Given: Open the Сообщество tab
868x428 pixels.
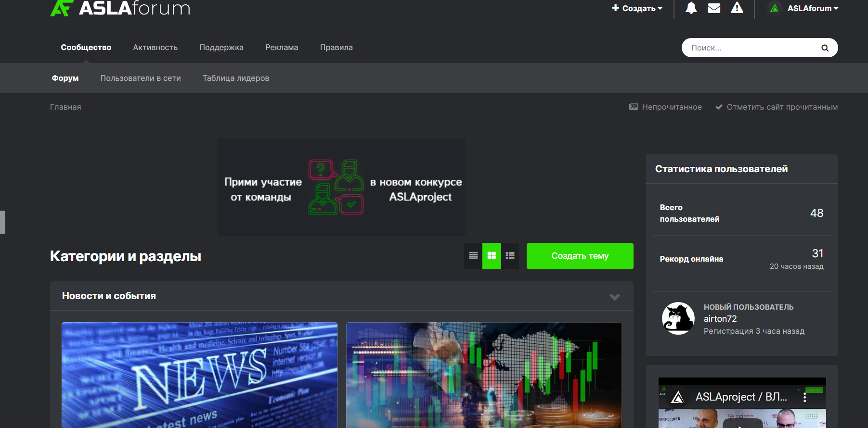Looking at the screenshot, I should pyautogui.click(x=86, y=47).
